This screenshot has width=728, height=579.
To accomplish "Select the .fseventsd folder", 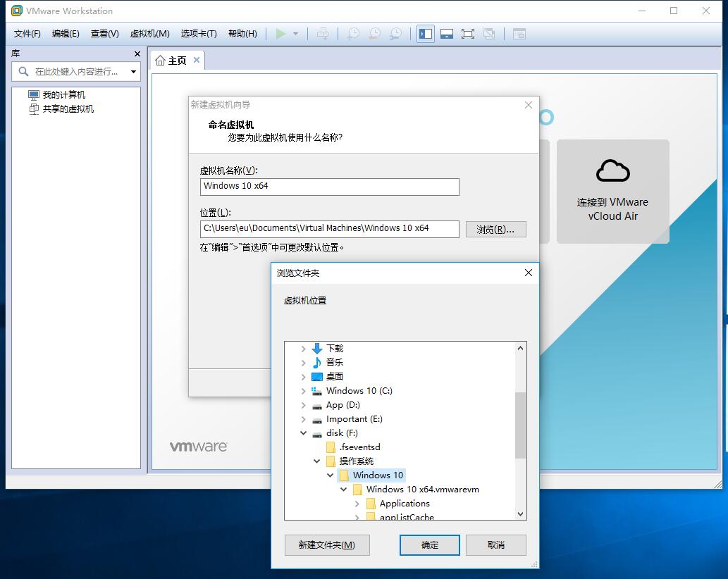I will coord(359,447).
